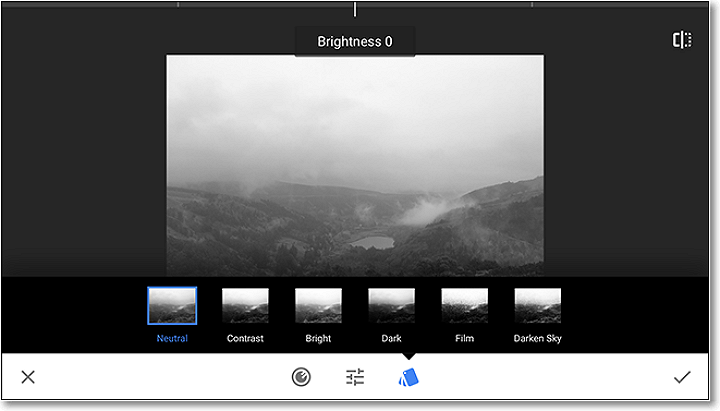Viewport: 720px width, 411px height.
Task: Select the Neutral preset thumbnail
Action: pos(172,305)
